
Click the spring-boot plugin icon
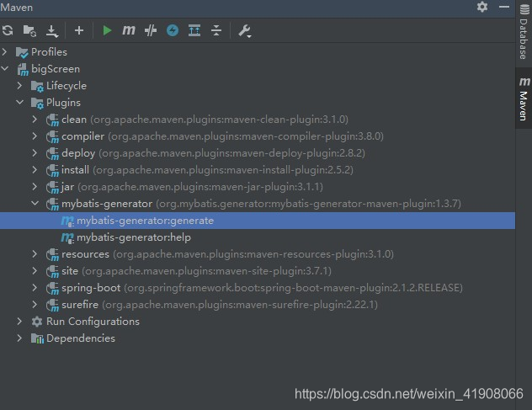pos(52,288)
